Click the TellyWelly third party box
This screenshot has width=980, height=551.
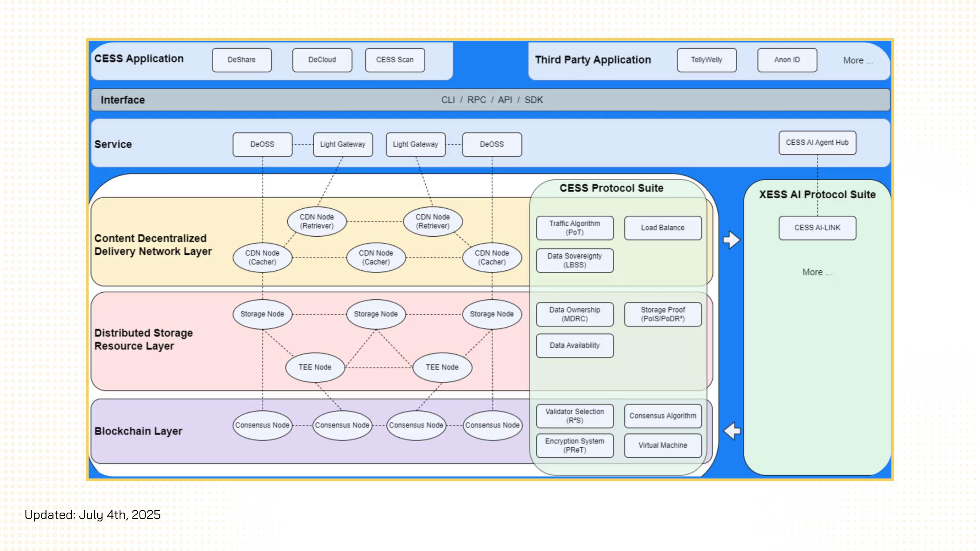point(707,60)
